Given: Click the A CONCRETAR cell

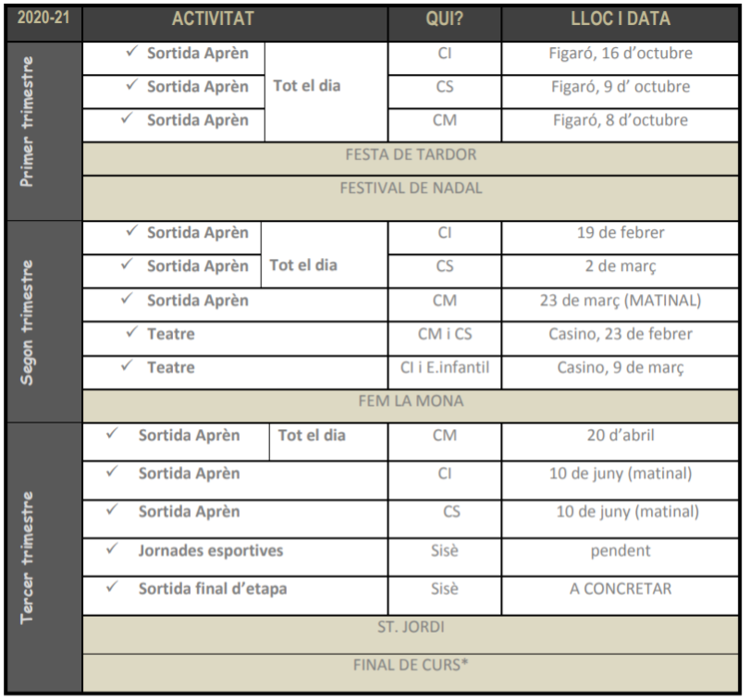Looking at the screenshot, I should 620,588.
